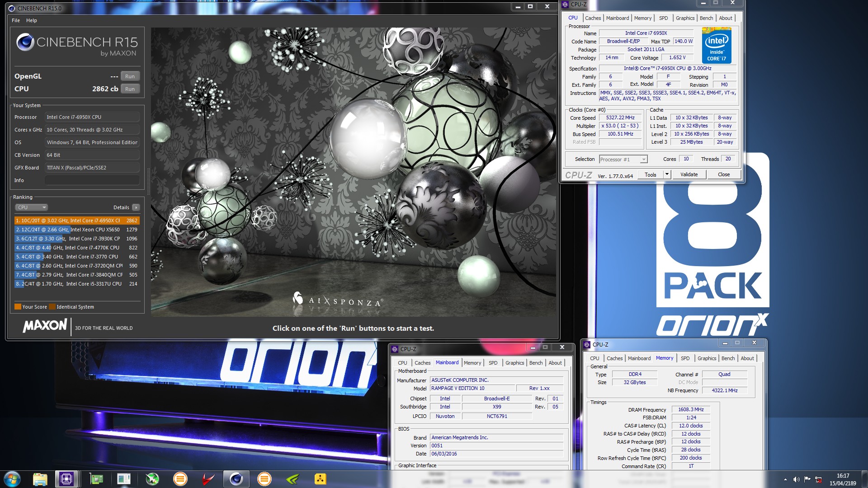Open the yellow square taskbar icon
Viewport: 868px width, 488px height.
320,479
